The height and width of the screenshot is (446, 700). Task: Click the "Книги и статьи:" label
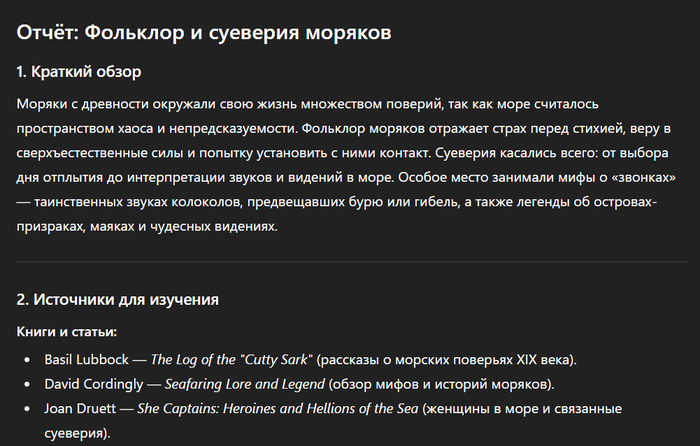point(66,331)
